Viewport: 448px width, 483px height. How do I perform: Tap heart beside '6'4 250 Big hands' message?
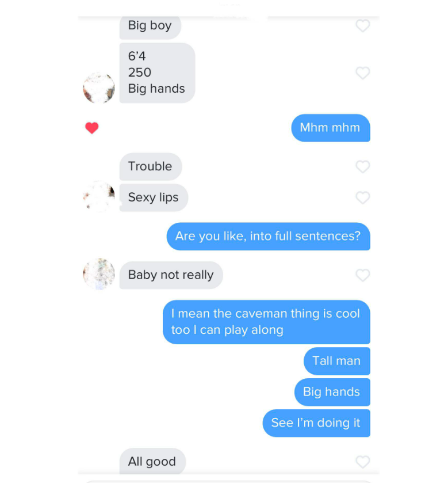(362, 73)
